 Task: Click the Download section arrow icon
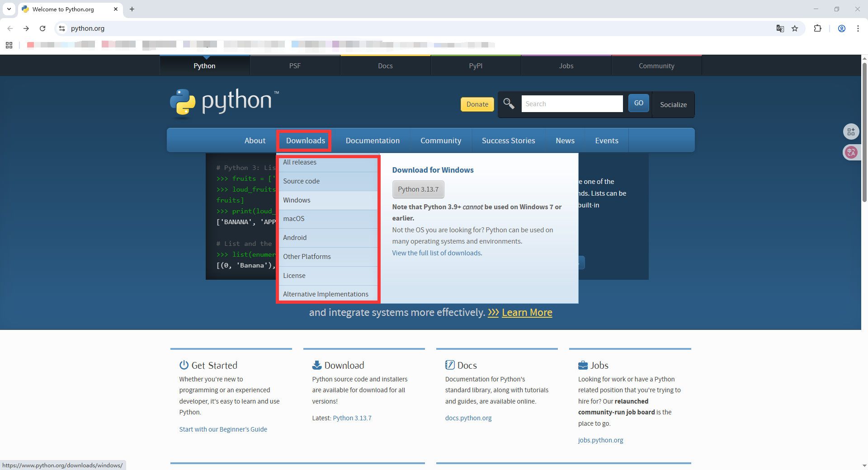tap(317, 365)
